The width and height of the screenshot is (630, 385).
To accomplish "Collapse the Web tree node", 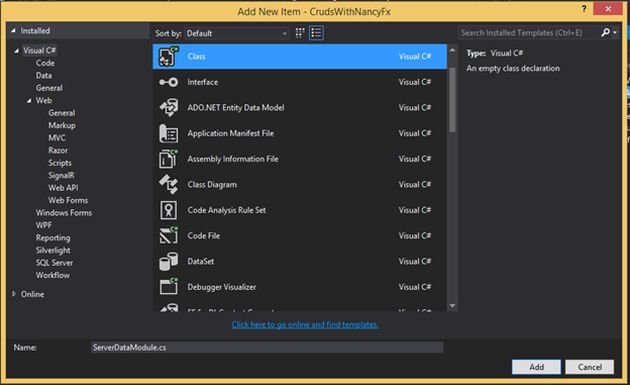I will (29, 100).
